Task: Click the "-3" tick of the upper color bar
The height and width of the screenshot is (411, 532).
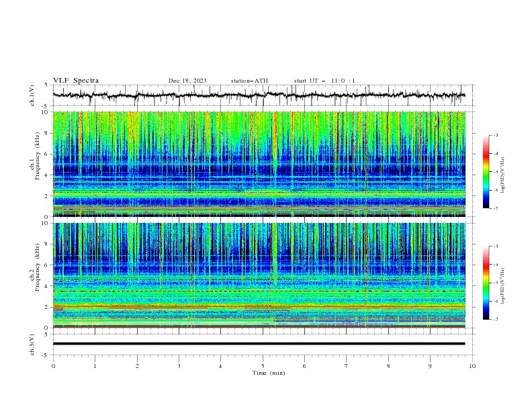Action: click(496, 135)
